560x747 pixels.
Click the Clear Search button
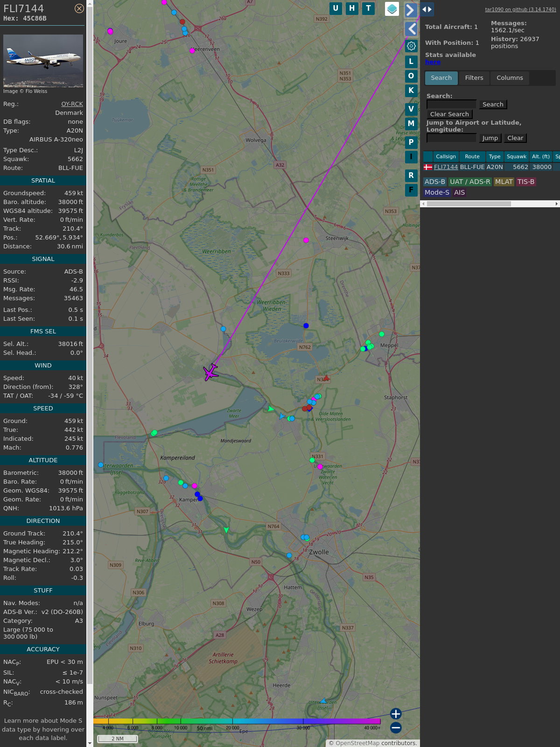pos(449,114)
